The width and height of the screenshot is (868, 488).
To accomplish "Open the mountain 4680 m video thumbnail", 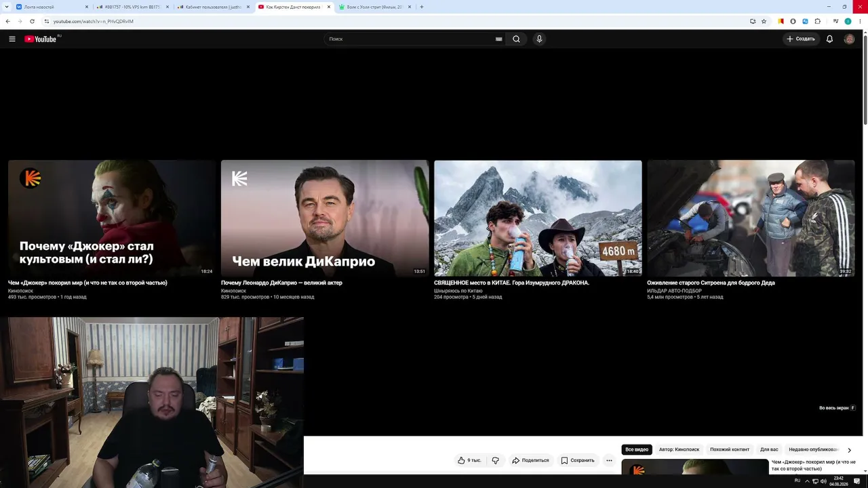I will pyautogui.click(x=538, y=218).
